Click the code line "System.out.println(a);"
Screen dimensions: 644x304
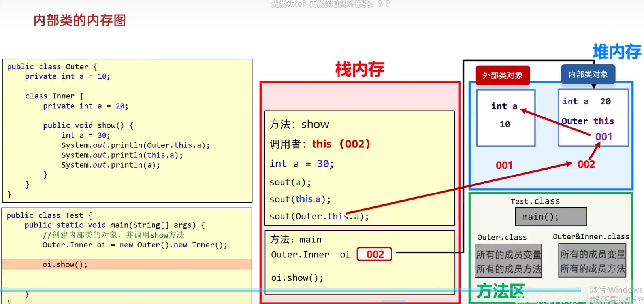tap(111, 165)
